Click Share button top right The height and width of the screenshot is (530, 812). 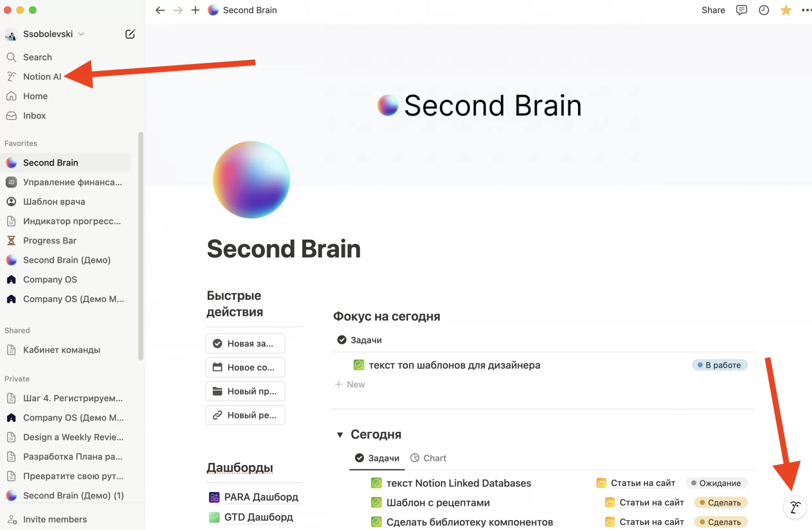point(711,10)
